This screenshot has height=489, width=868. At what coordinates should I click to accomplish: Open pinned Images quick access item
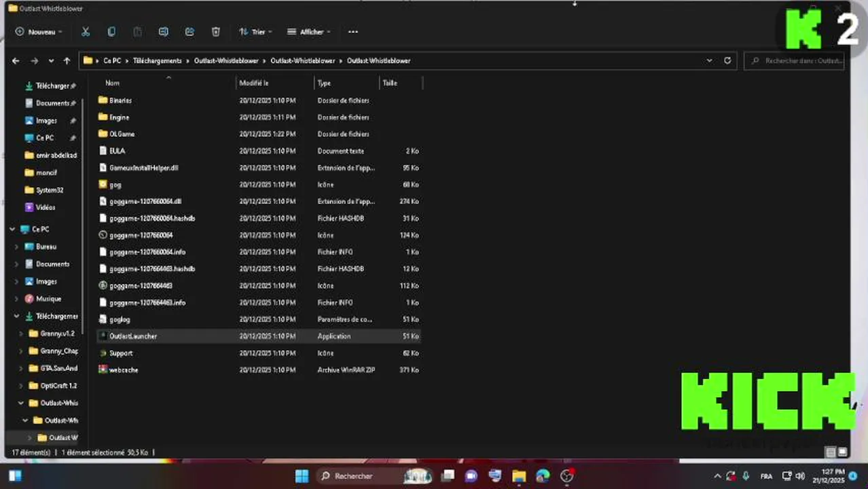coord(45,121)
